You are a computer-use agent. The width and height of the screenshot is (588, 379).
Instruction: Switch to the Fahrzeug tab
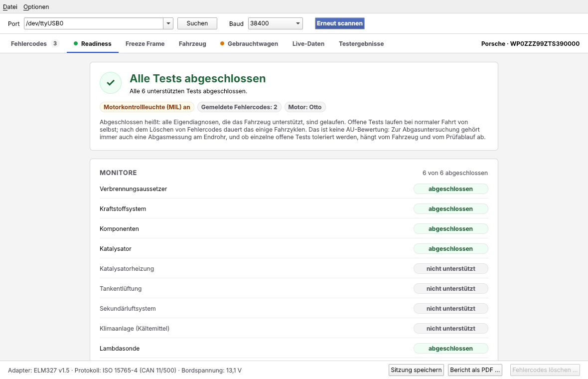coord(192,43)
